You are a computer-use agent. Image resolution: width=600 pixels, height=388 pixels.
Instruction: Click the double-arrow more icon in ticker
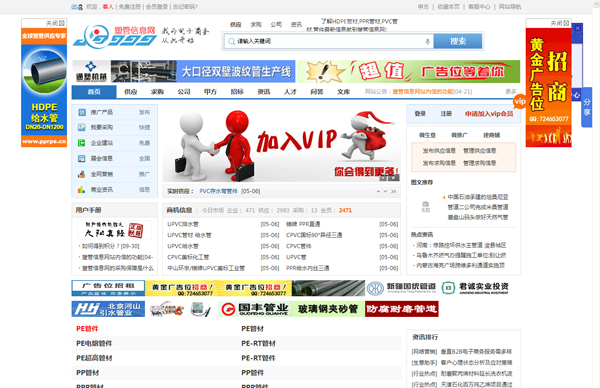[x=394, y=191]
